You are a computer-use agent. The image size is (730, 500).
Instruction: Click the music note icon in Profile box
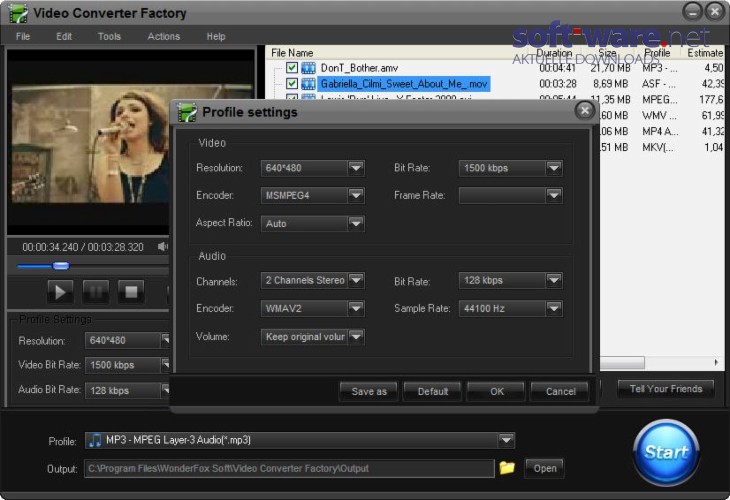coord(95,440)
